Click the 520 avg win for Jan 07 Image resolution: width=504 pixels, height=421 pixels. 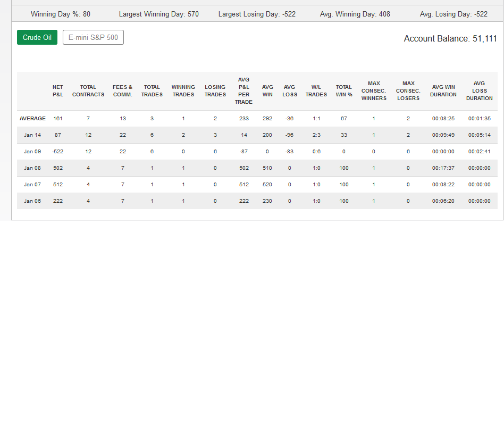click(x=267, y=185)
